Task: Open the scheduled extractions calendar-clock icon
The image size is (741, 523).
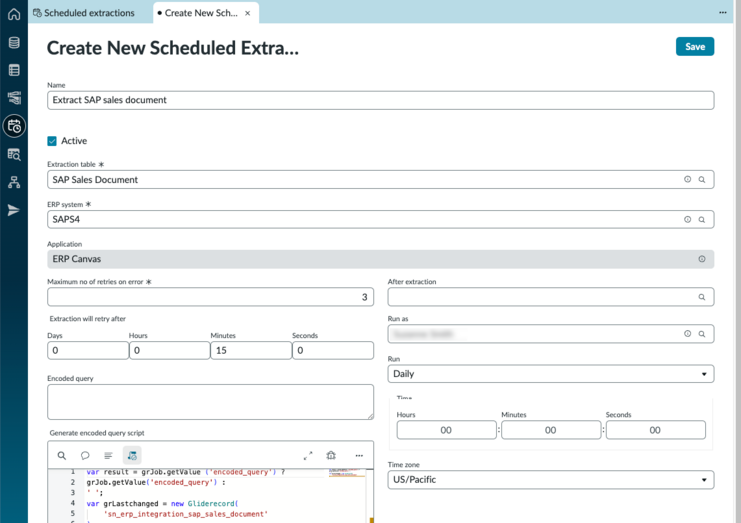Action: [14, 126]
